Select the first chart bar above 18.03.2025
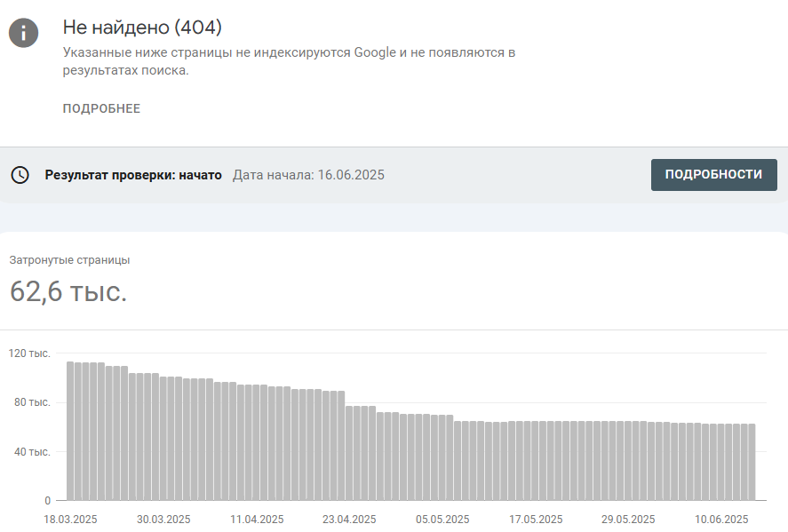 pos(70,431)
